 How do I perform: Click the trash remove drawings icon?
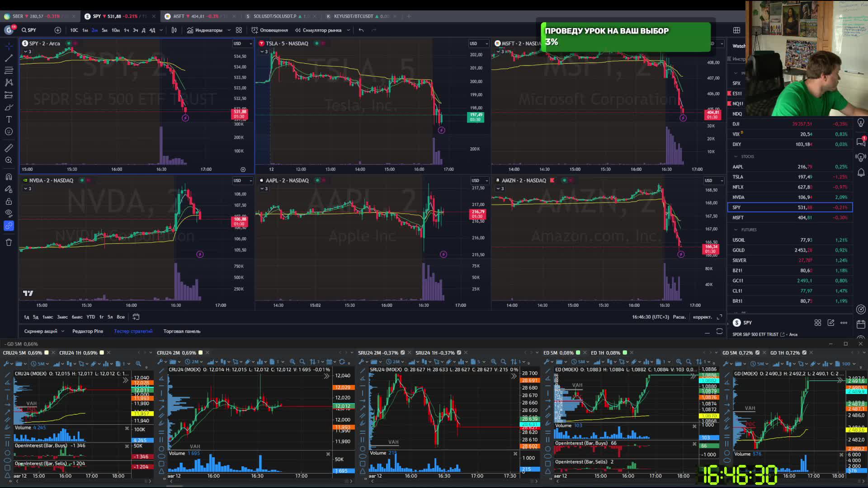(9, 243)
